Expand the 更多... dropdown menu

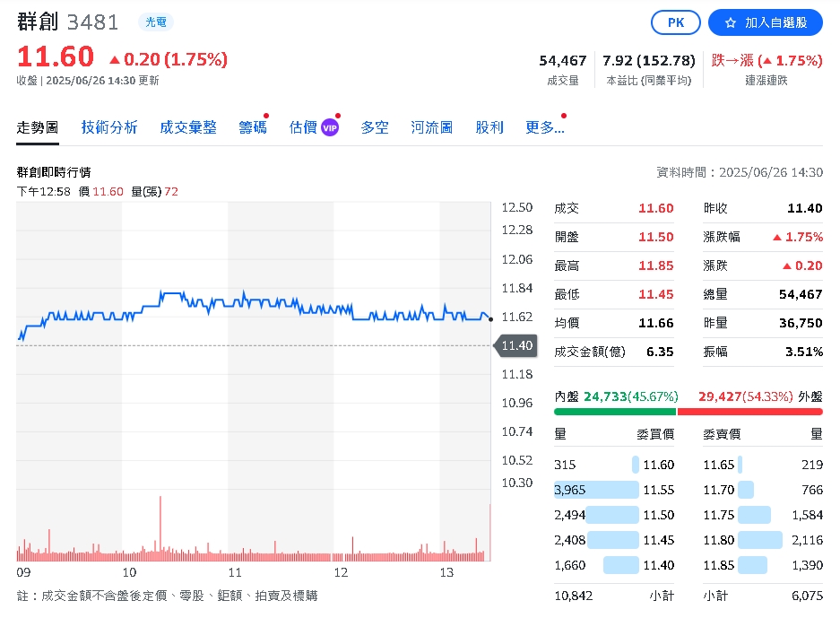tap(545, 127)
